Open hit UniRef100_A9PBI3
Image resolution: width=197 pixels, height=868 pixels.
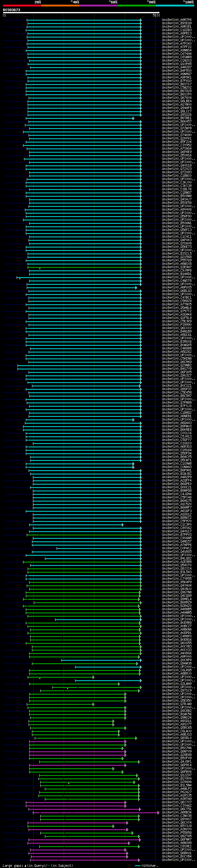click(x=177, y=33)
